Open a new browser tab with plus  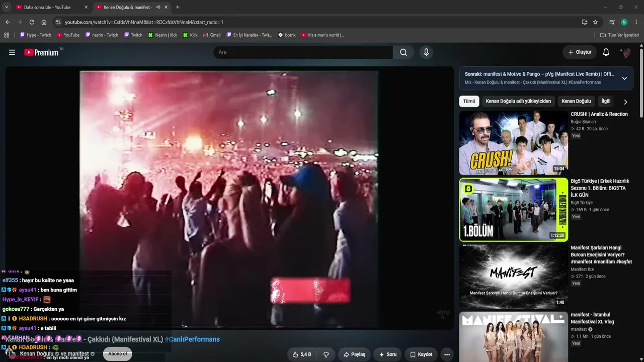(x=178, y=7)
